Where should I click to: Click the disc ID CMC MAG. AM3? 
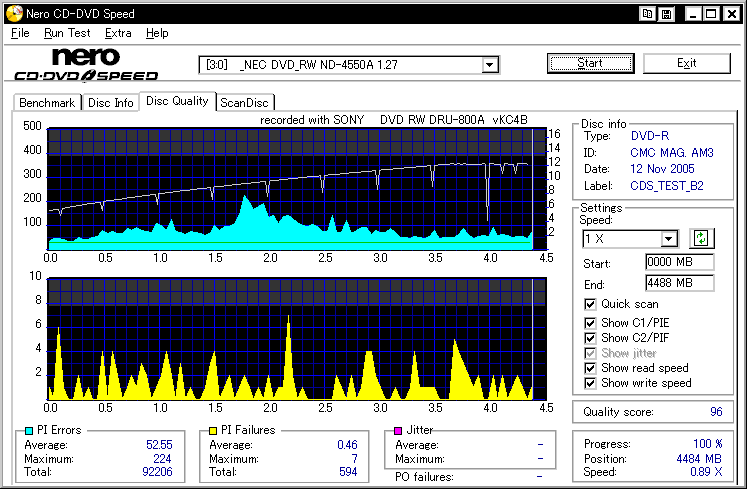click(x=672, y=153)
